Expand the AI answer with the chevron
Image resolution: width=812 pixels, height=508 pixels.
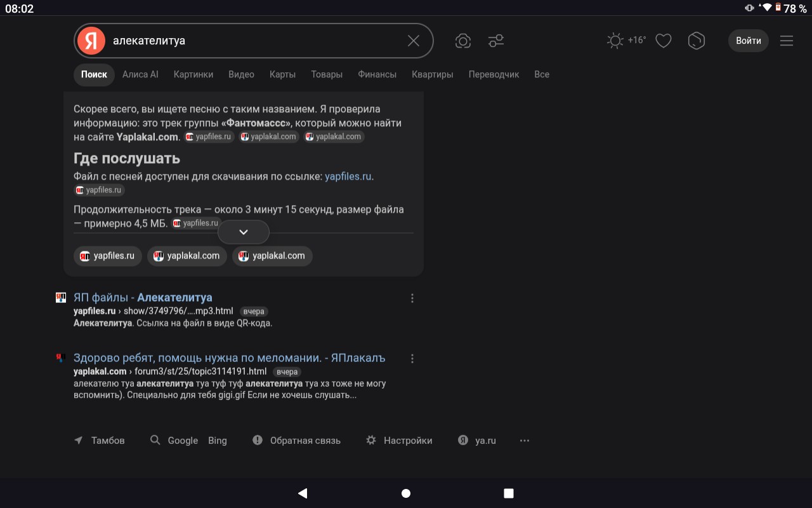pos(244,232)
